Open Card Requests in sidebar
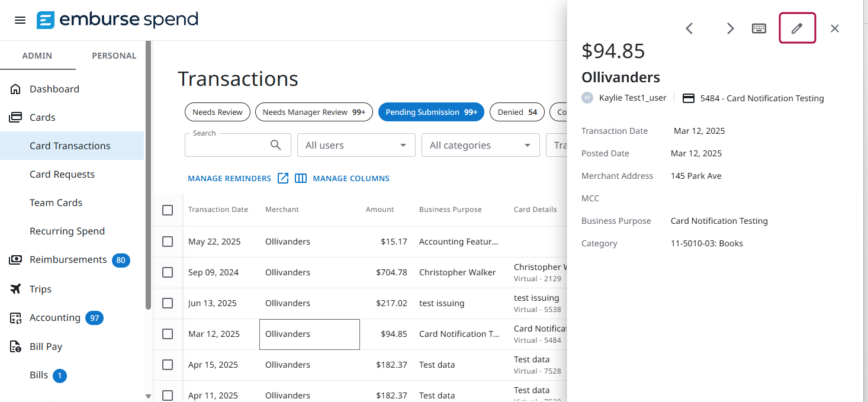The width and height of the screenshot is (868, 402). click(62, 174)
